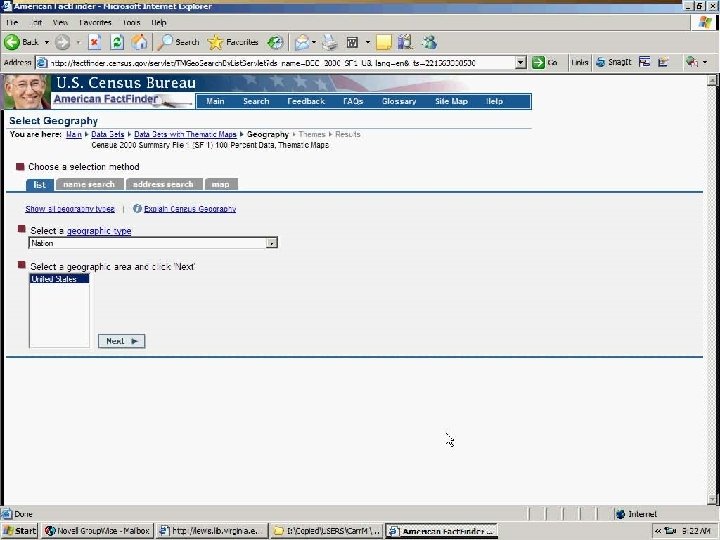
Task: Click the American FactFinder logo link
Action: click(x=106, y=99)
